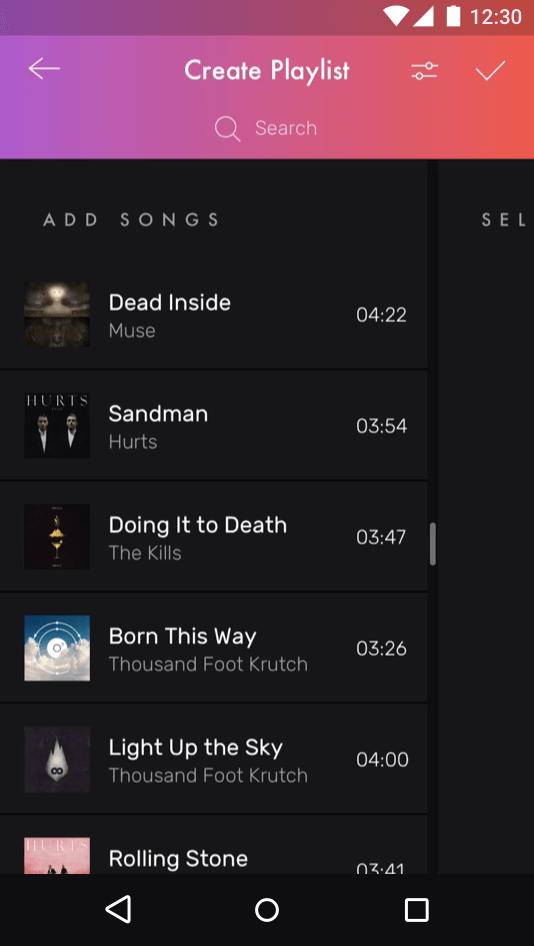534x946 pixels.
Task: Tap the back arrow icon
Action: coord(44,69)
